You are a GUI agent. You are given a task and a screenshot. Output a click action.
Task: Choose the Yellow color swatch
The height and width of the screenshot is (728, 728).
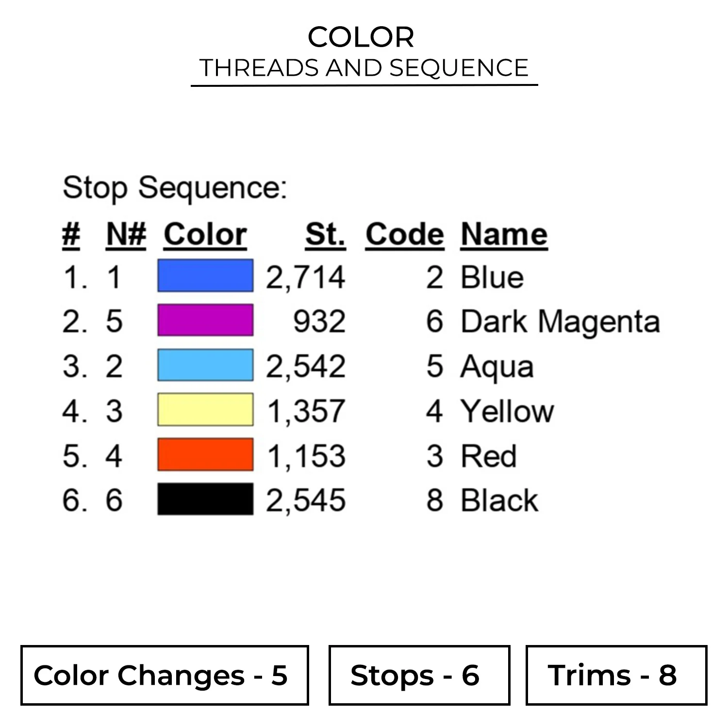[x=205, y=410]
